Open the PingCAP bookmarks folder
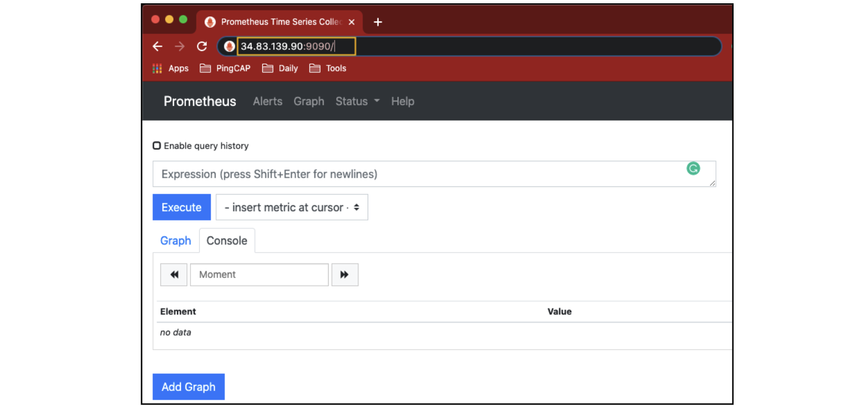The image size is (868, 408). [x=225, y=69]
